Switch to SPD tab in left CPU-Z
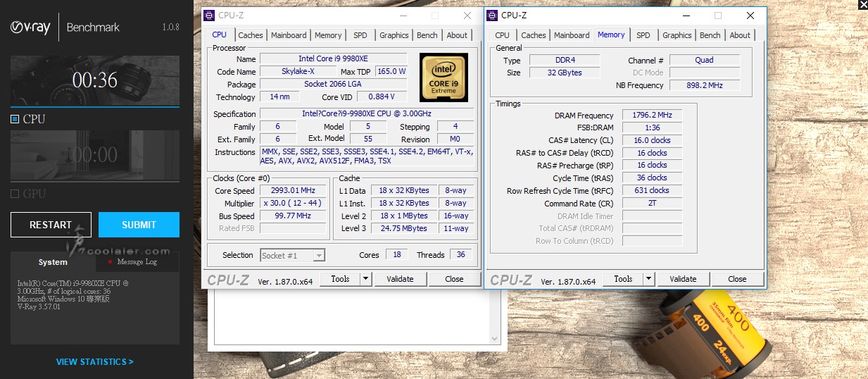 [360, 35]
